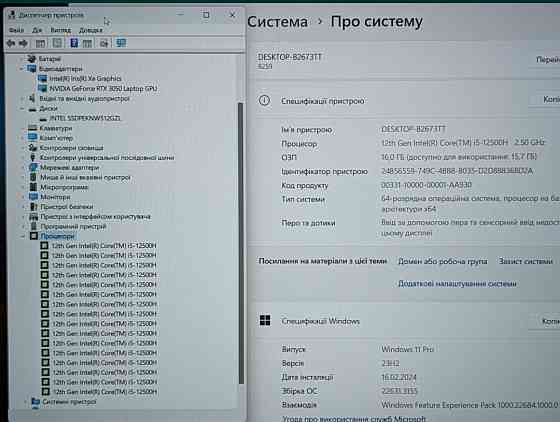This screenshot has height=422, width=560.
Task: Click the Back arrow in Device Manager toolbar
Action: point(11,43)
